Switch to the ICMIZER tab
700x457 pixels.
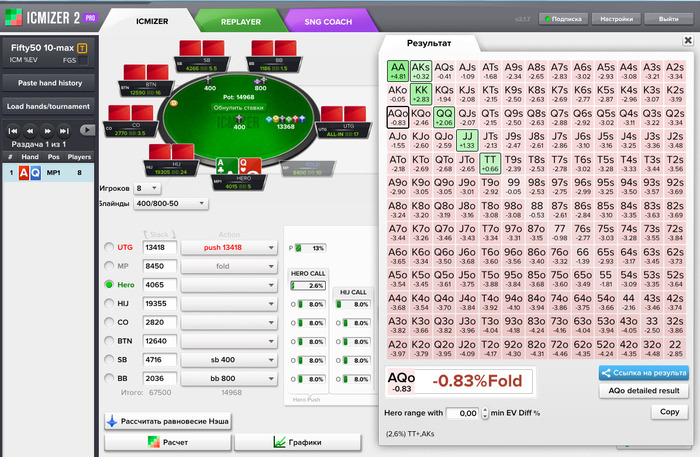(x=152, y=21)
